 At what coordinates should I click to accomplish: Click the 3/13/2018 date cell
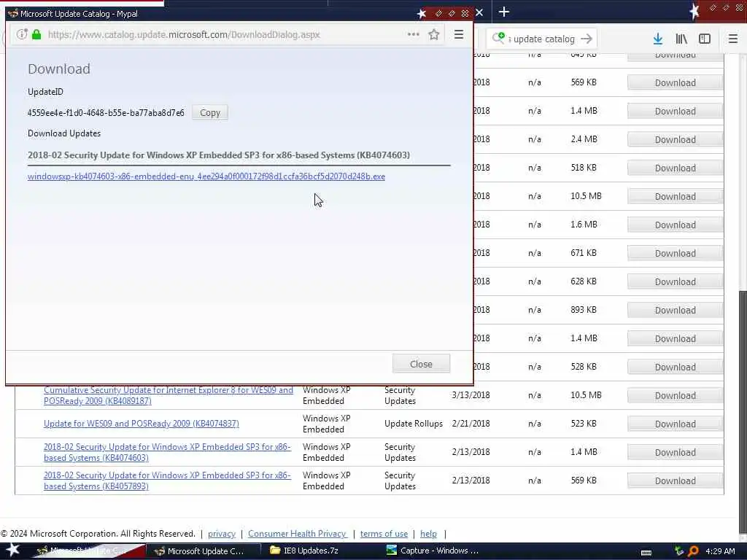point(471,394)
